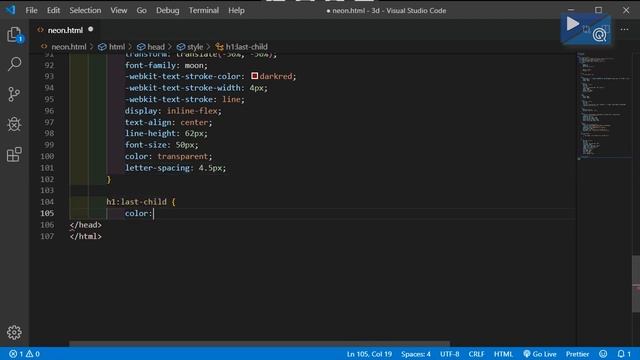Select the neon.html editor tab
The height and width of the screenshot is (360, 640).
pyautogui.click(x=65, y=30)
